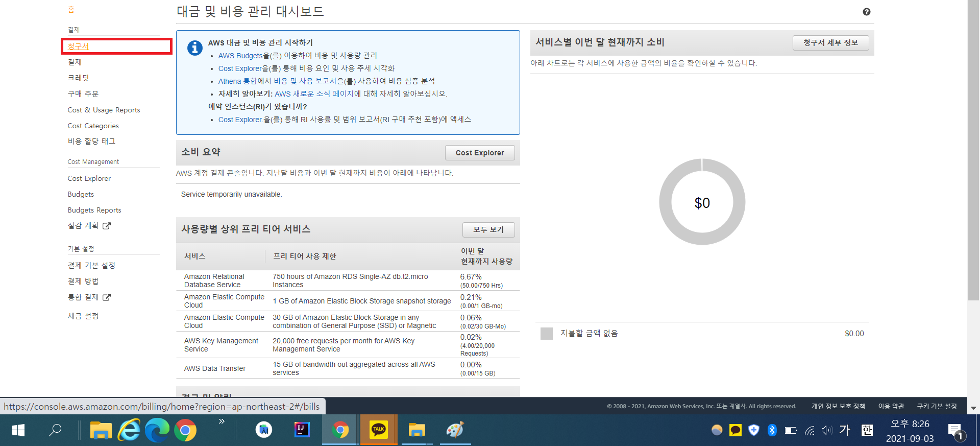
Task: Open the AWS Budgets link
Action: (x=240, y=56)
